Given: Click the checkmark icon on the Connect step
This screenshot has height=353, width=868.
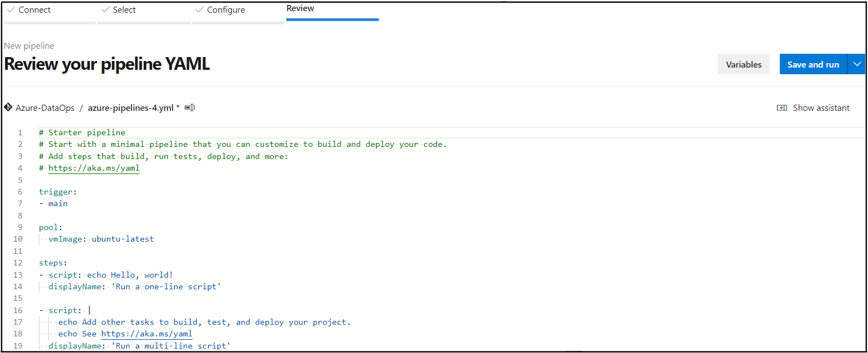Looking at the screenshot, I should pyautogui.click(x=11, y=10).
